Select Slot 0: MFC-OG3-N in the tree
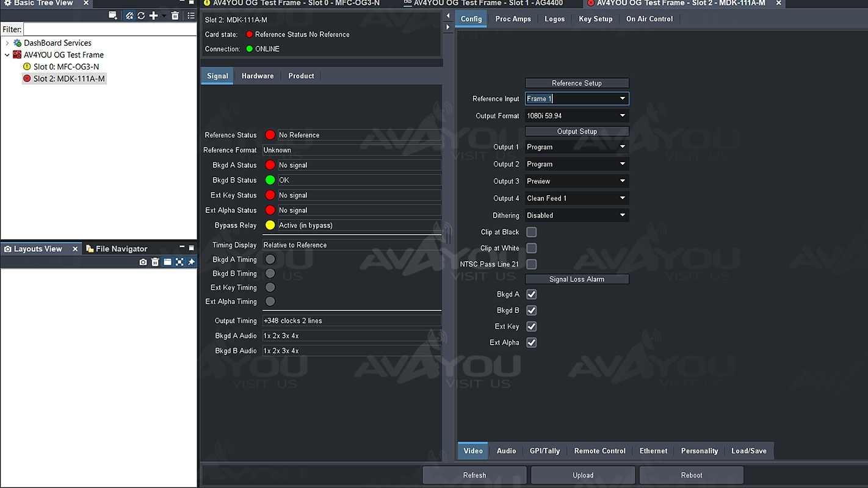The image size is (868, 488). (x=66, y=66)
